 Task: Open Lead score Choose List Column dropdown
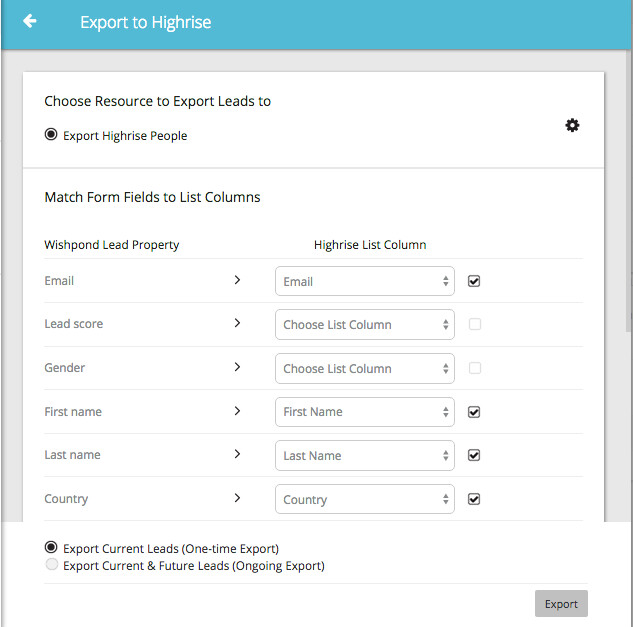(x=365, y=325)
